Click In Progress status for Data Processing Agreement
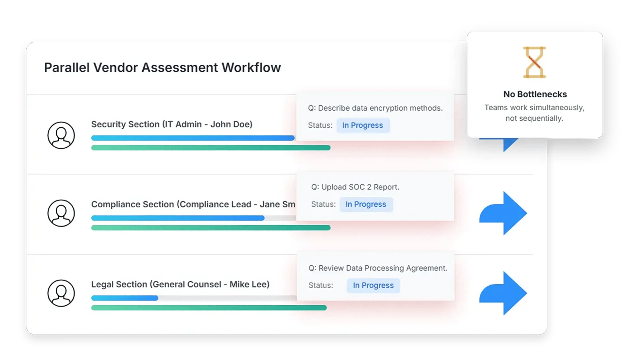Viewport: 644px width, 355px height. click(373, 285)
